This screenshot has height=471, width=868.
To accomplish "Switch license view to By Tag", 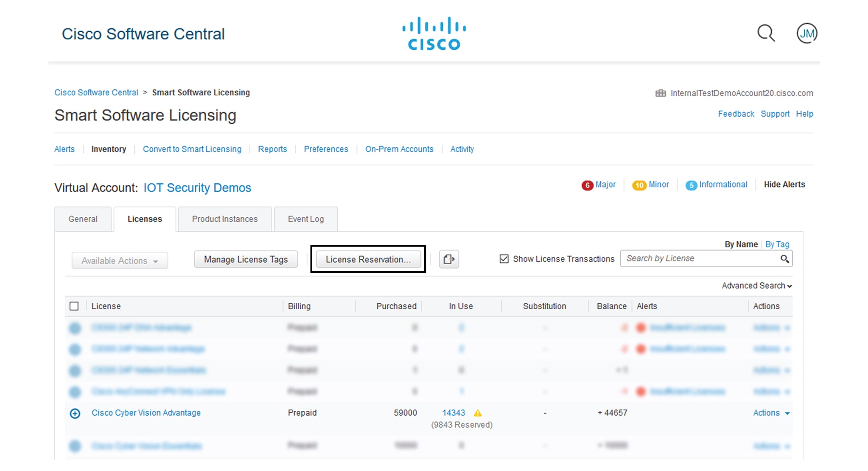I will tap(777, 244).
